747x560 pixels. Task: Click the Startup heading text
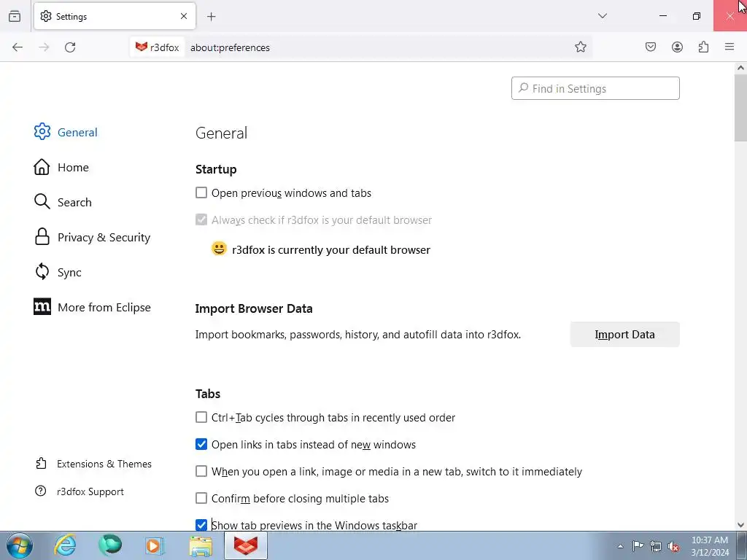[216, 169]
